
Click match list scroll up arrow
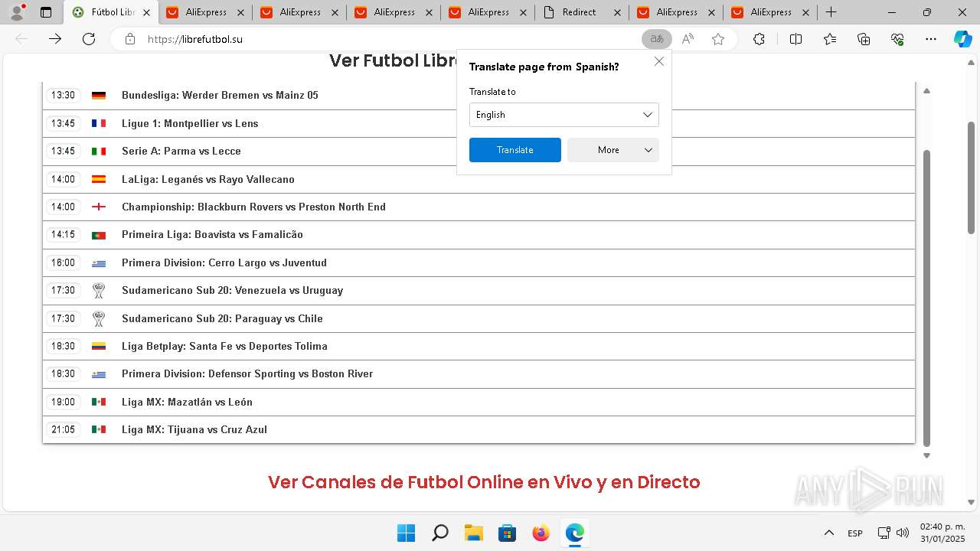coord(926,90)
